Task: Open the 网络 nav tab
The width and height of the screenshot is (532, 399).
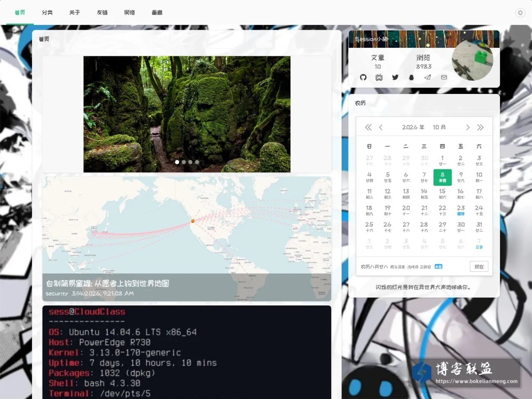Action: coord(129,12)
